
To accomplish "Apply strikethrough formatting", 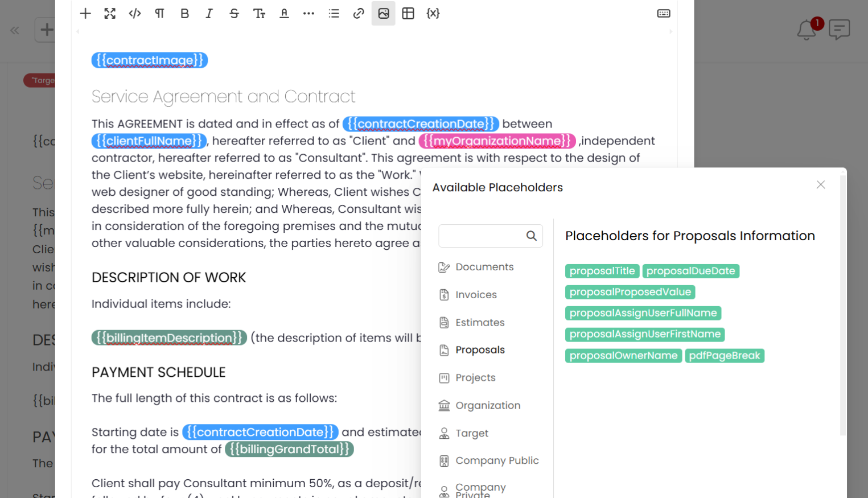I will 234,14.
